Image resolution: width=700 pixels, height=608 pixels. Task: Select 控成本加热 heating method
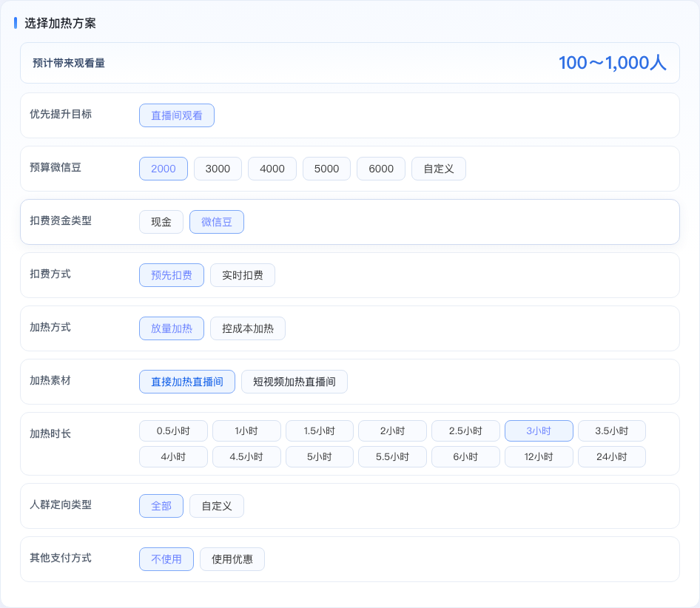[x=248, y=328]
